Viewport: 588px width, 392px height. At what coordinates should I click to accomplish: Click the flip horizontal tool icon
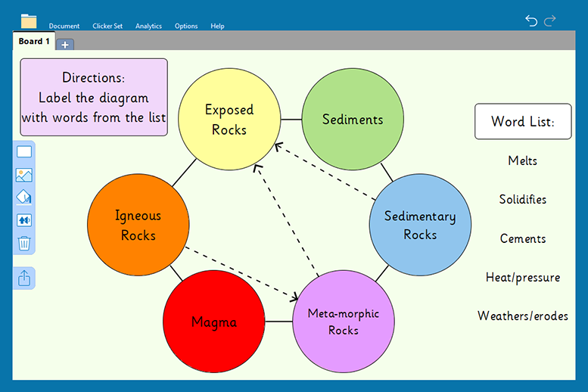coord(24,220)
